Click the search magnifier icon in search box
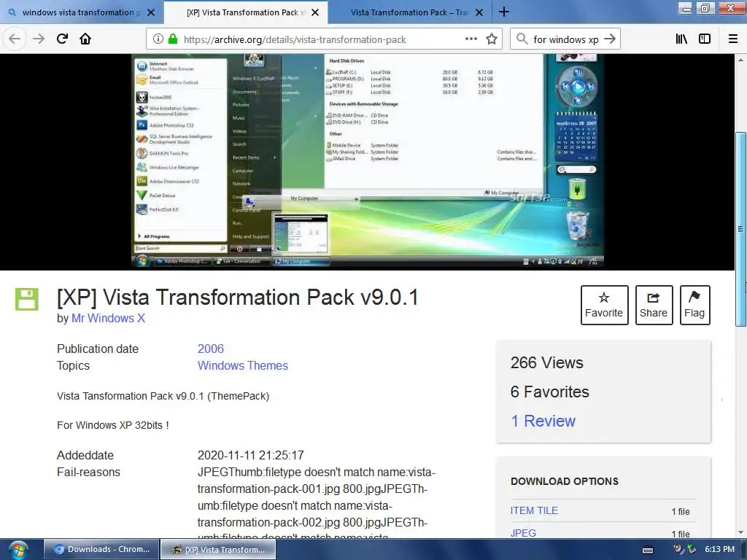 coord(522,39)
